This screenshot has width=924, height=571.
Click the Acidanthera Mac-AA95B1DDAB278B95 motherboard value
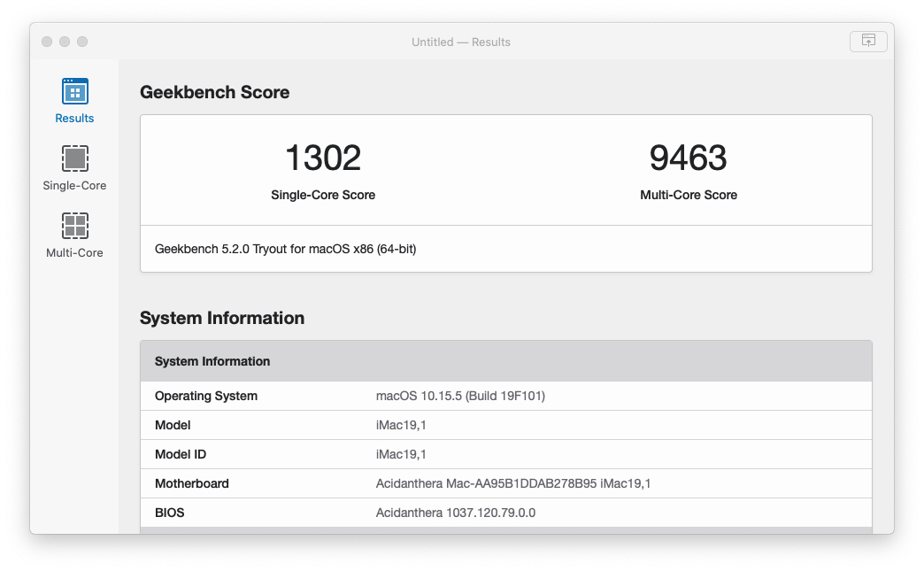[513, 483]
